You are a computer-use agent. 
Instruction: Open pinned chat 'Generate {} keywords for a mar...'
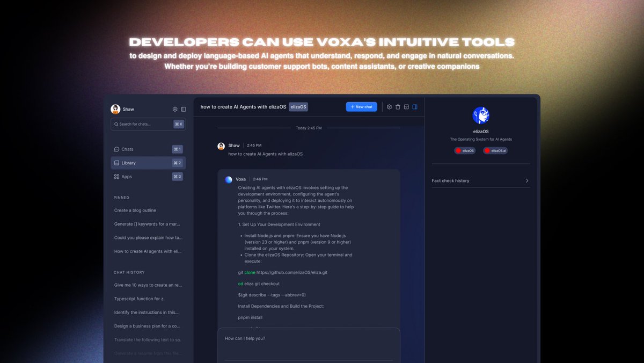[147, 224]
